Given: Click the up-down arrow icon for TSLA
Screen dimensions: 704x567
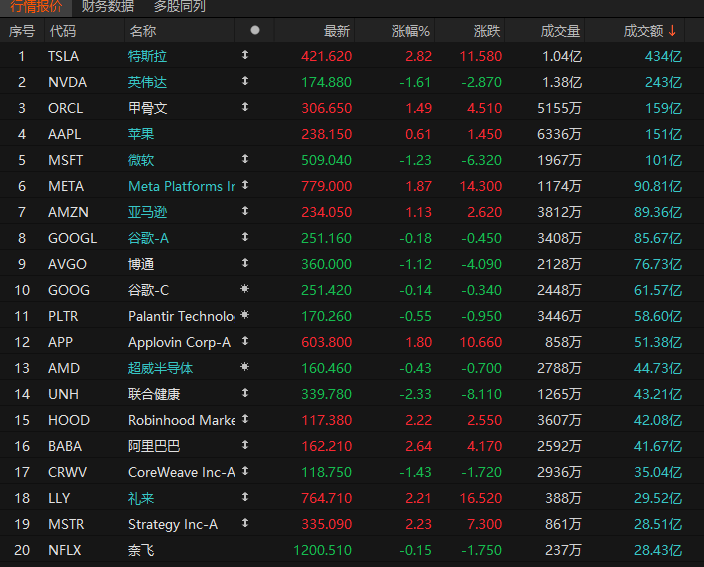Looking at the screenshot, I should coord(245,55).
